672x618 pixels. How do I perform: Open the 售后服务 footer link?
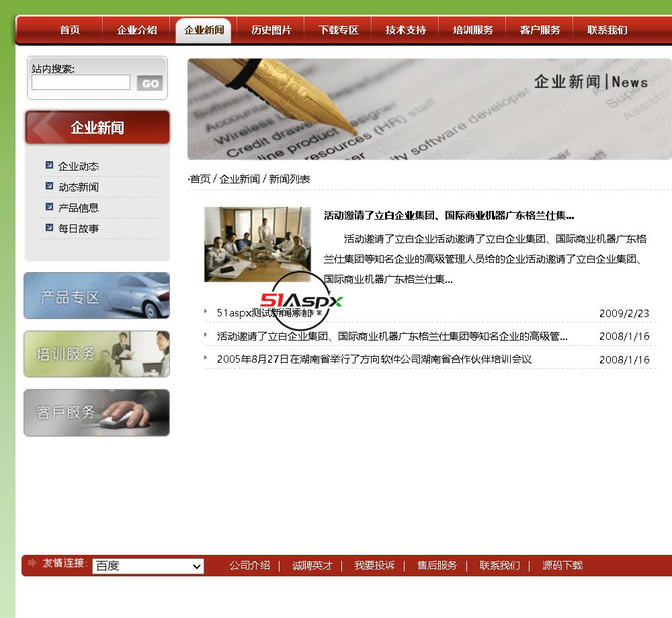(437, 566)
